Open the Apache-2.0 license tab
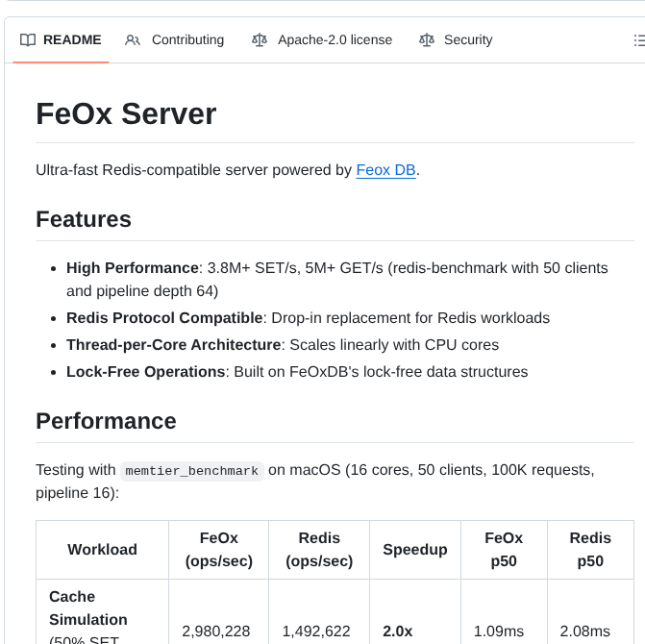This screenshot has height=644, width=645. point(321,40)
